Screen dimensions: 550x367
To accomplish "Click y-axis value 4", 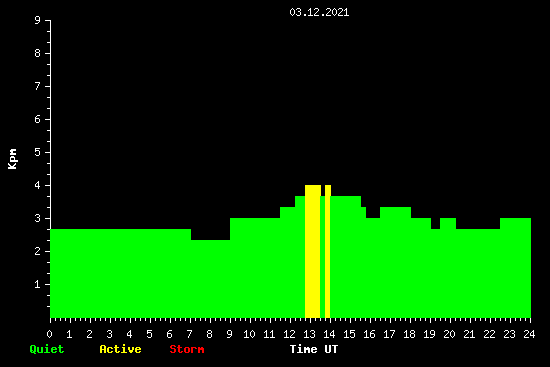I will point(38,185).
